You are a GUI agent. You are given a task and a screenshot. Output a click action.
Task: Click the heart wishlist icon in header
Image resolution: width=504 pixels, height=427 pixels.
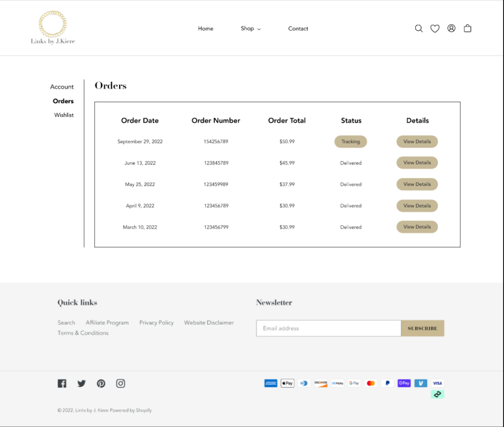[x=435, y=29]
